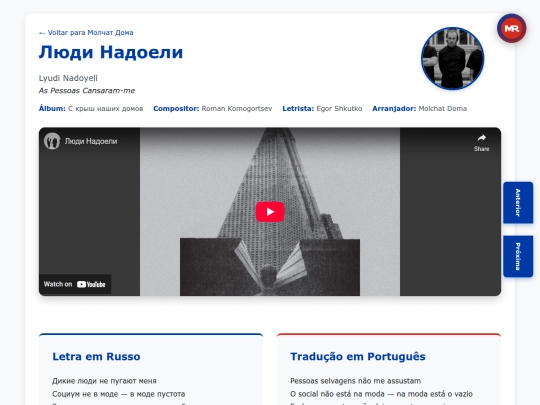This screenshot has width=540, height=405.
Task: Go back via Voltar para Молчат Дома
Action: (x=86, y=33)
